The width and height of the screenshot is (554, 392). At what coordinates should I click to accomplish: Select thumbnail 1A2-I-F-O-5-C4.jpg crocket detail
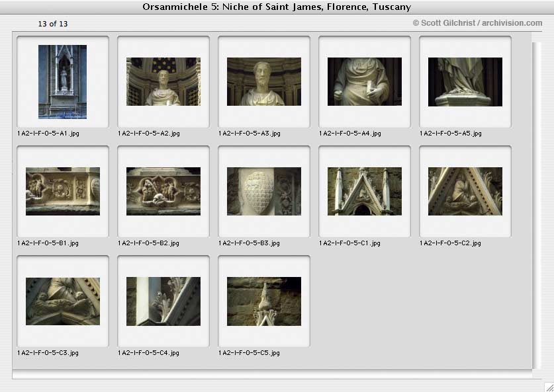coord(163,301)
